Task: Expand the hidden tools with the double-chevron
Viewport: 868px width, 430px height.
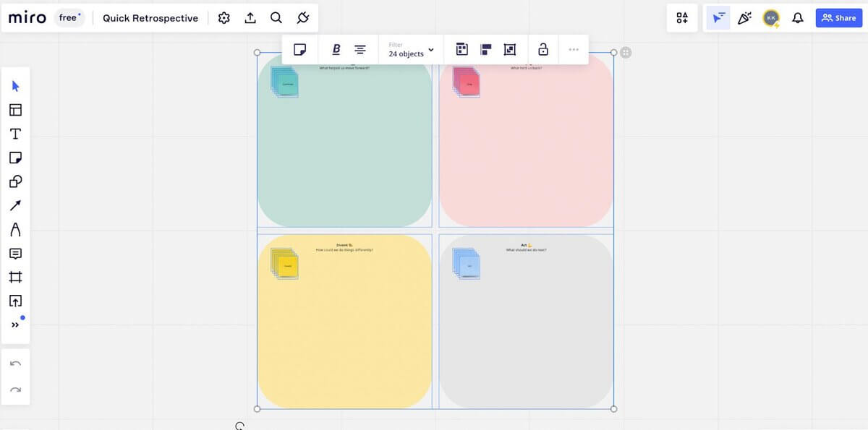Action: (x=16, y=324)
